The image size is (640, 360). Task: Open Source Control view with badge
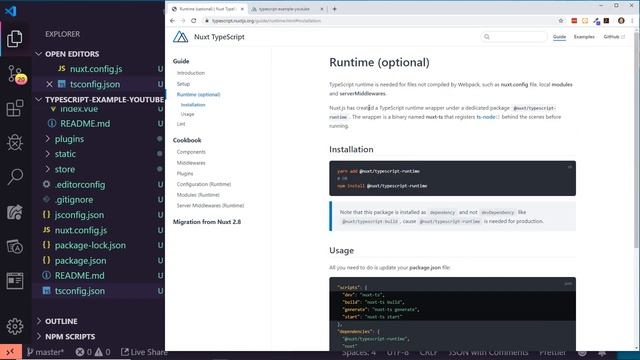pos(16,74)
